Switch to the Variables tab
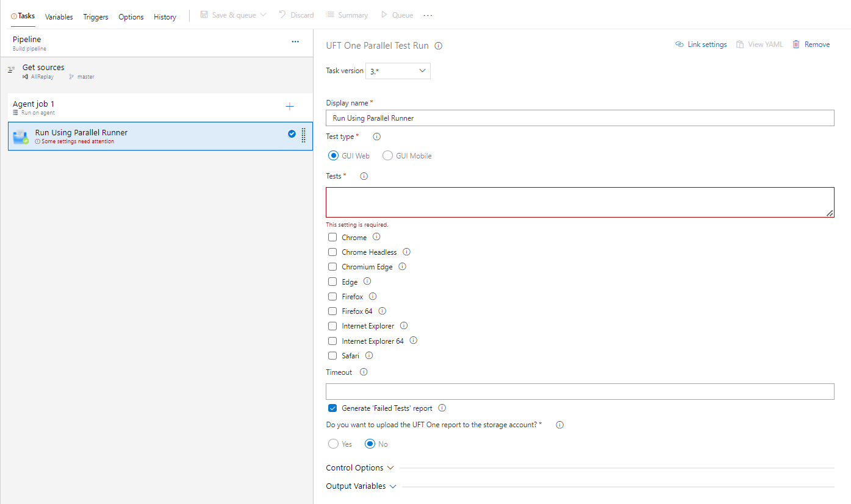 (59, 17)
